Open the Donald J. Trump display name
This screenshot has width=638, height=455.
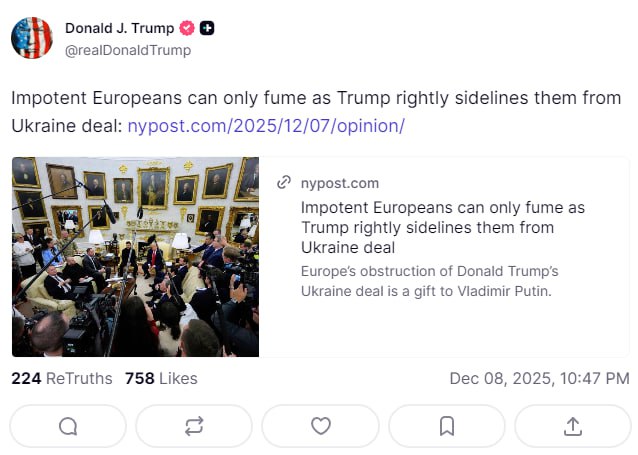tap(119, 28)
